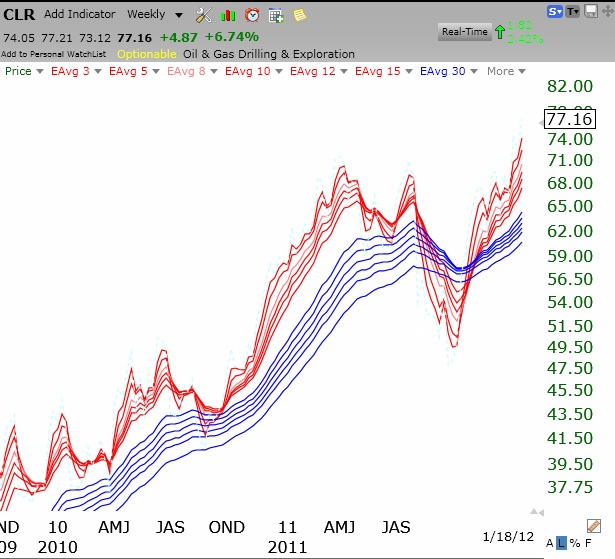Click Add Indicator button
This screenshot has width=615, height=559.
[x=79, y=15]
